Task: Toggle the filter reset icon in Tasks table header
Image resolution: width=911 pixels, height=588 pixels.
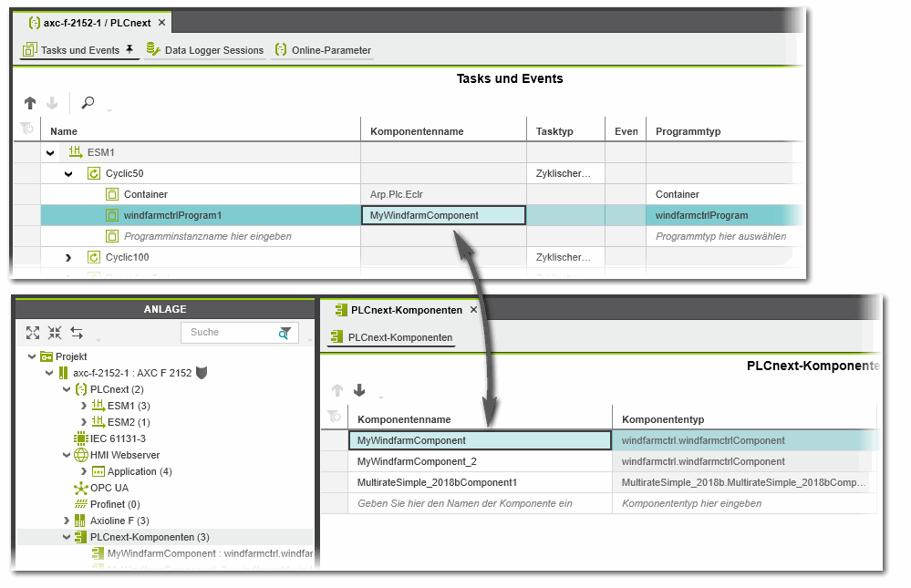Action: tap(27, 131)
